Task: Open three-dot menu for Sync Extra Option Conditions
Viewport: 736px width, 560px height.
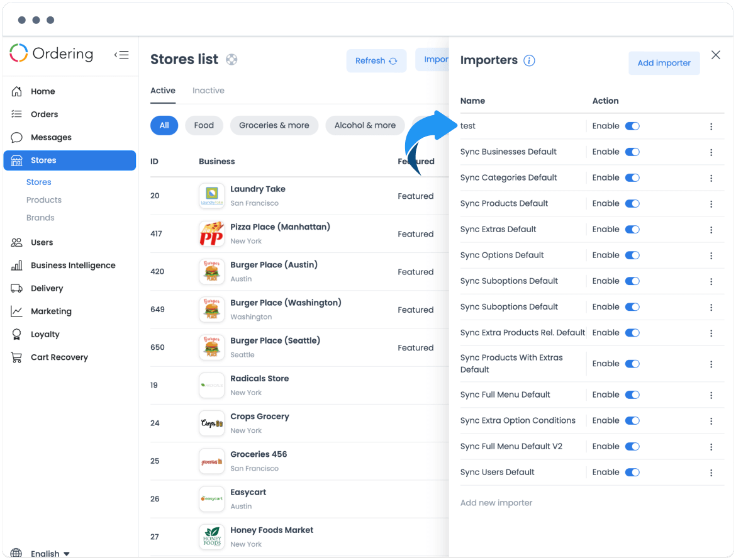Action: (711, 421)
